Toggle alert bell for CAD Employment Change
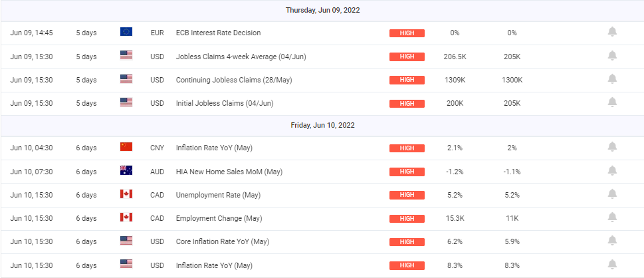 point(612,217)
